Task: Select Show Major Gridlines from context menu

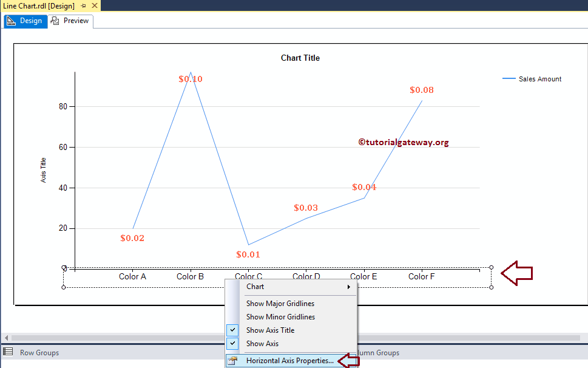Action: tap(280, 303)
